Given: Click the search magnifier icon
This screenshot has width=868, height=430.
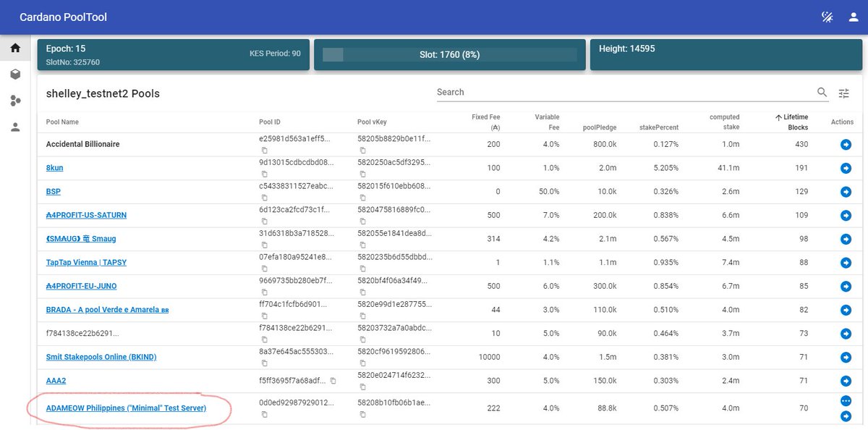Looking at the screenshot, I should point(822,92).
